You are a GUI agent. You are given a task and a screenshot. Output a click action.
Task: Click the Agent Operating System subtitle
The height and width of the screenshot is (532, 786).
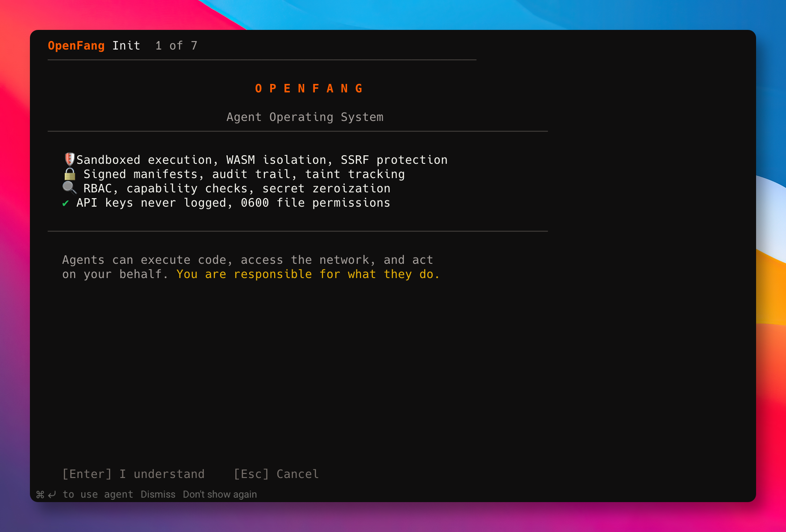coord(305,117)
